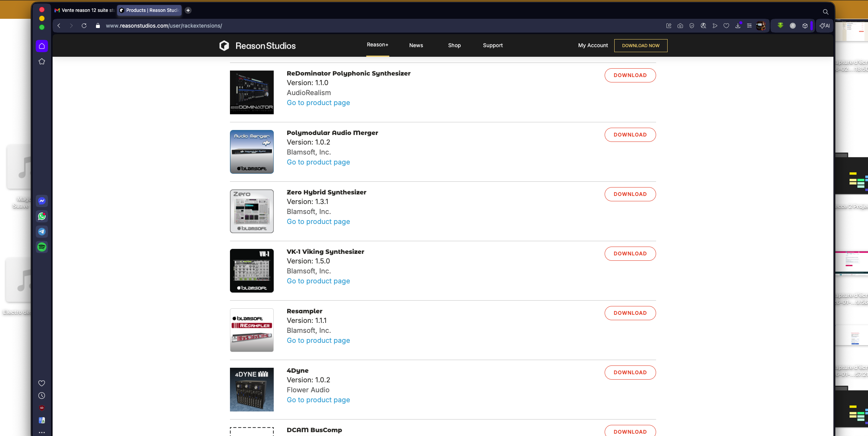Switch to the Vente reason 12 Gmail tab
Image resolution: width=868 pixels, height=436 pixels.
[x=84, y=10]
